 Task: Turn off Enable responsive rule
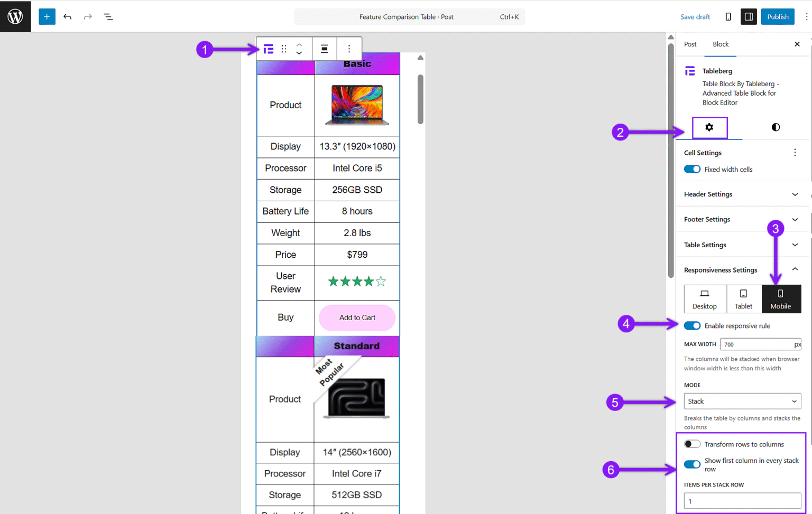[x=692, y=325]
